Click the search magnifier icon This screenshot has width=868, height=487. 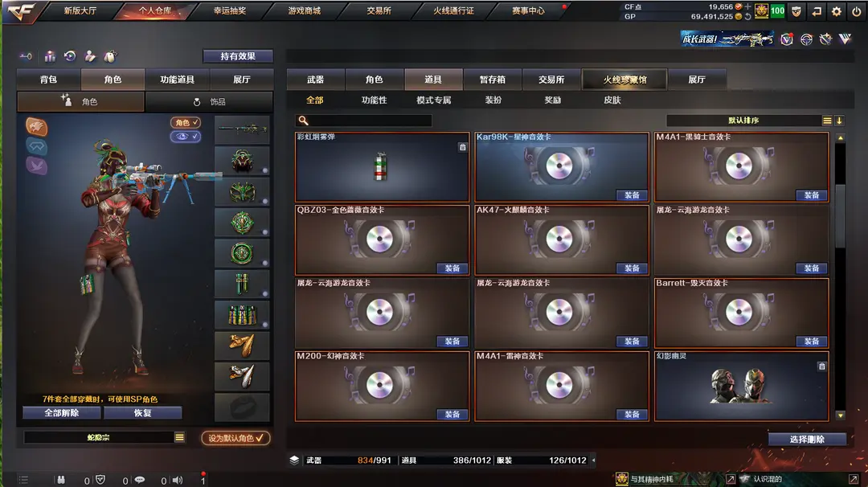pos(303,121)
